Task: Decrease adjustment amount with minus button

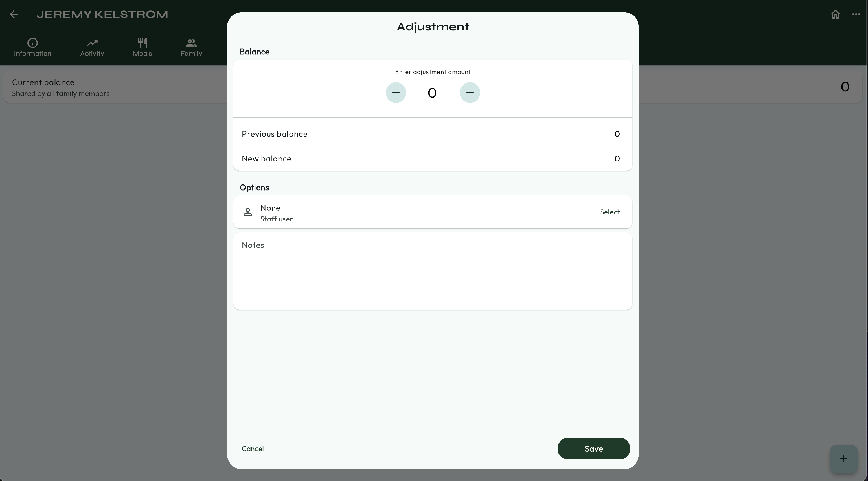Action: (396, 93)
